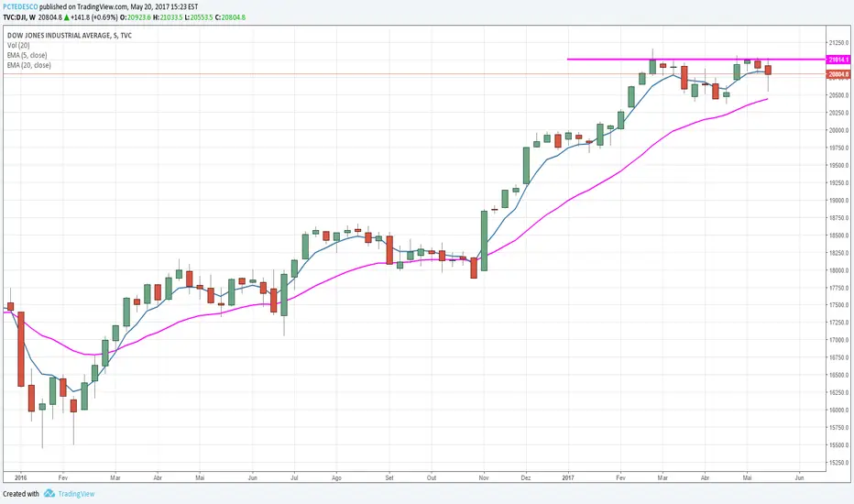The width and height of the screenshot is (854, 504).
Task: Click the 20000.0 level on price axis
Action: pos(838,130)
